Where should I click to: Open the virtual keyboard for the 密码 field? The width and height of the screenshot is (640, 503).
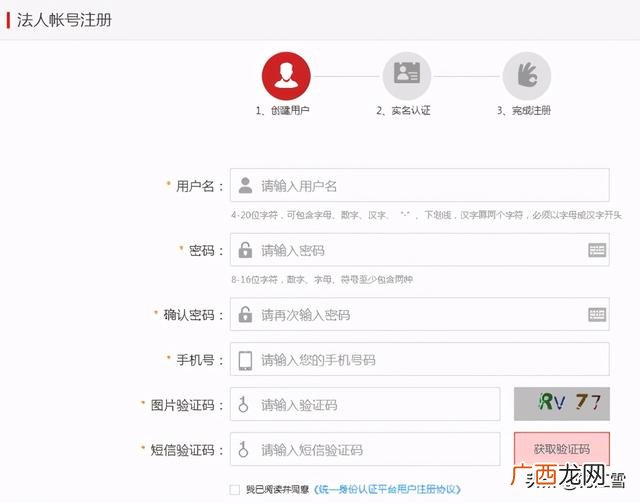597,250
